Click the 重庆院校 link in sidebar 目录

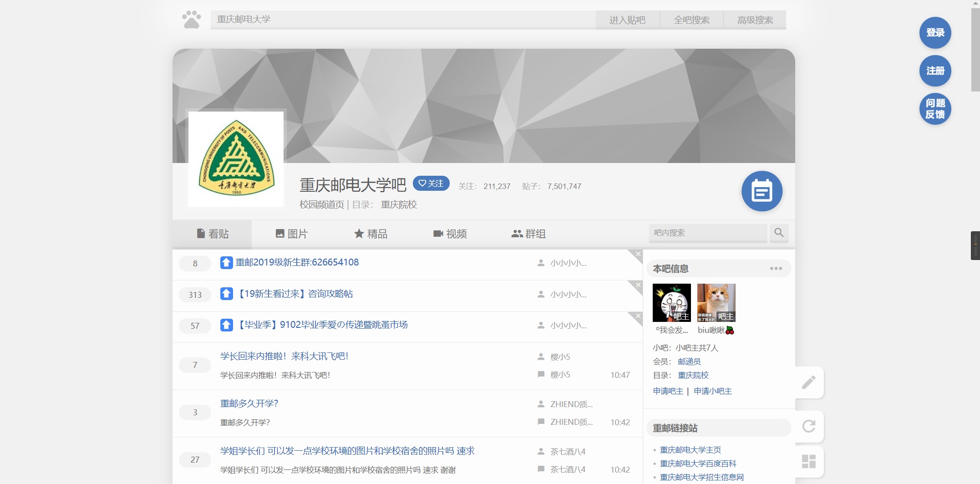tap(693, 375)
